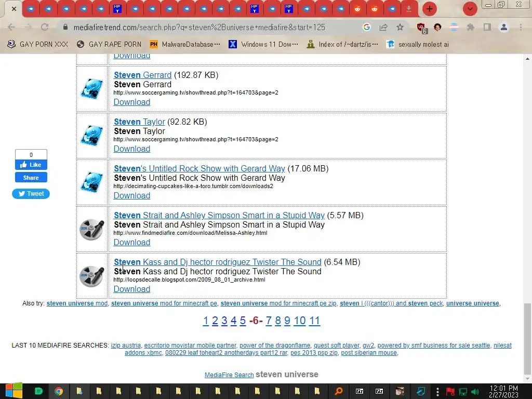This screenshot has height=399, width=532.
Task: Click the audio reel icon for Steven Kass
Action: (x=91, y=276)
